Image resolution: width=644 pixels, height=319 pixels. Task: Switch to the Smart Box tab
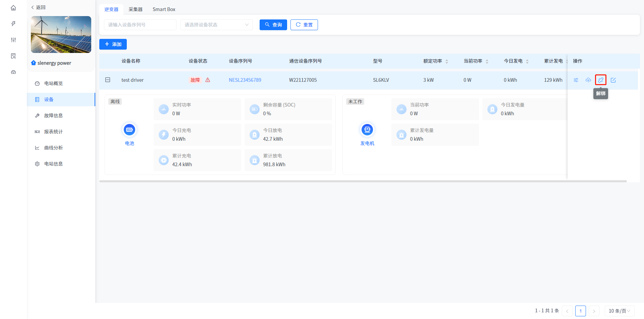(164, 9)
